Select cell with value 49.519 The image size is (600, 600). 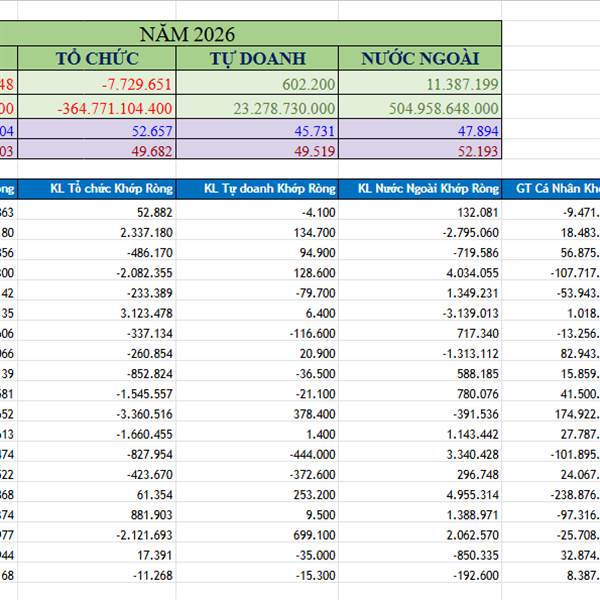click(x=257, y=149)
